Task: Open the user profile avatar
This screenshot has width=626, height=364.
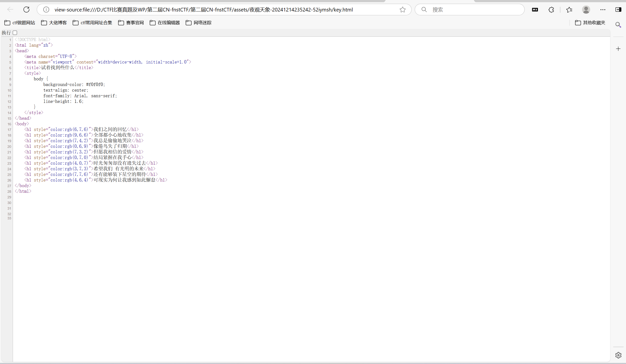Action: [586, 10]
